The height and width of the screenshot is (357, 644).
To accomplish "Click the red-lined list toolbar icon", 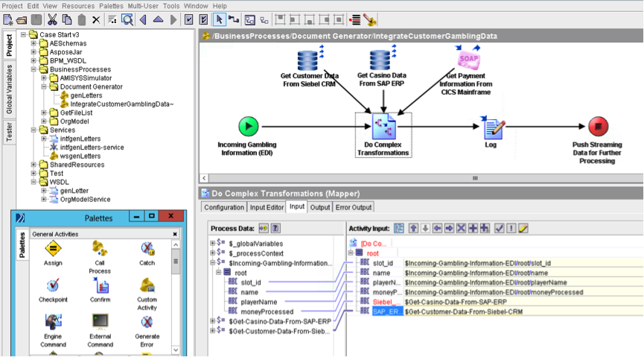I will pos(354,19).
